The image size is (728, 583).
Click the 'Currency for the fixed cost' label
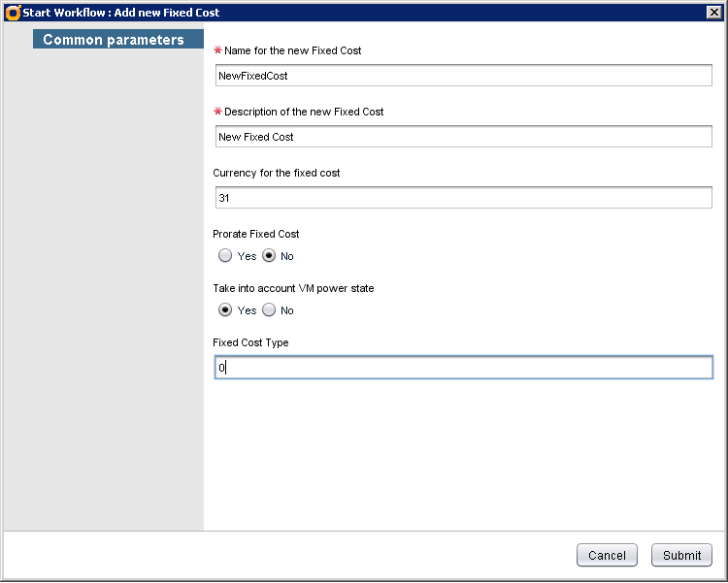tap(276, 173)
